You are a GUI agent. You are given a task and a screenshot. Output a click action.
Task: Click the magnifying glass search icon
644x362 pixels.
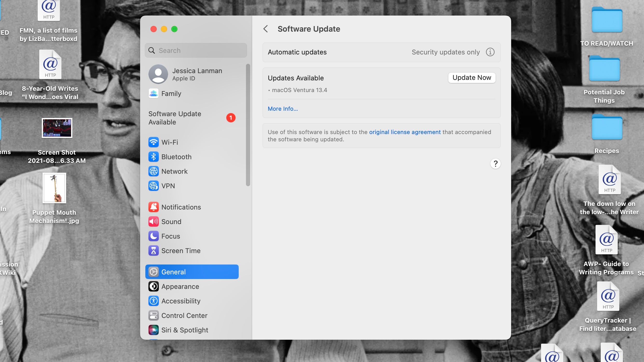152,50
